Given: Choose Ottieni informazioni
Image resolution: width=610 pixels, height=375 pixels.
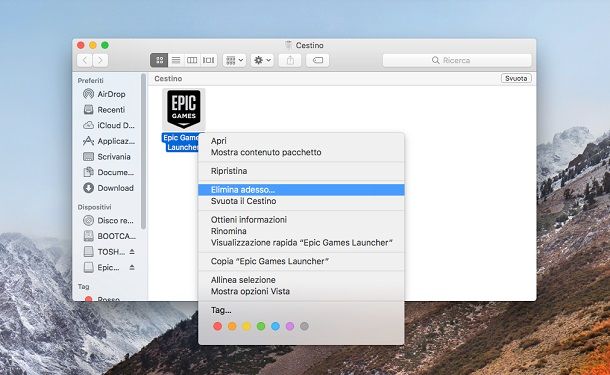Looking at the screenshot, I should click(x=301, y=220).
